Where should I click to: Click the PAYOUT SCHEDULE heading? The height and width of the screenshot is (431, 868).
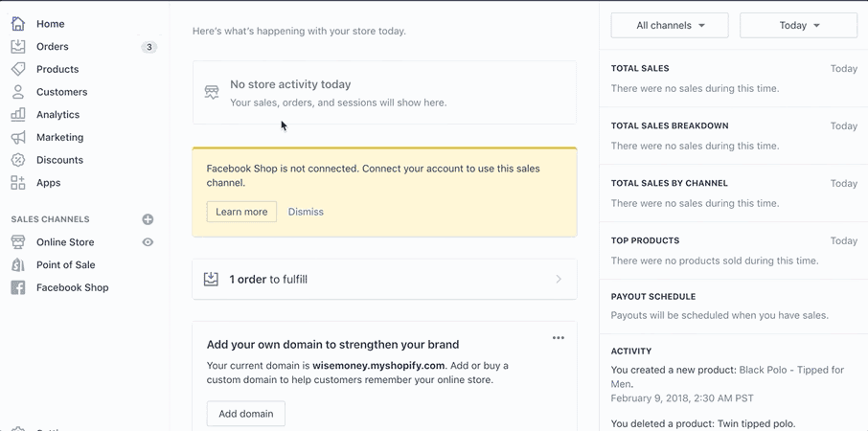653,297
